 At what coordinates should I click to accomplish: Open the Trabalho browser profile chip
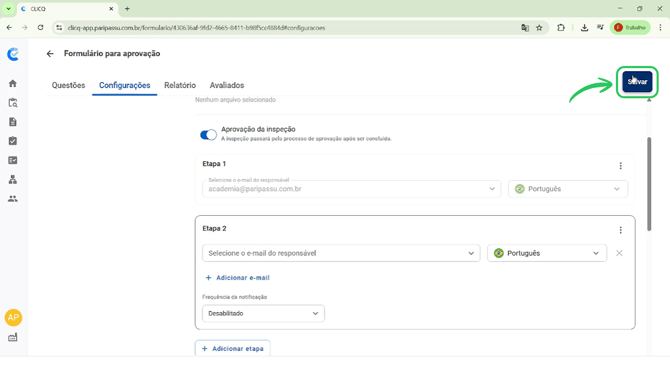click(630, 27)
